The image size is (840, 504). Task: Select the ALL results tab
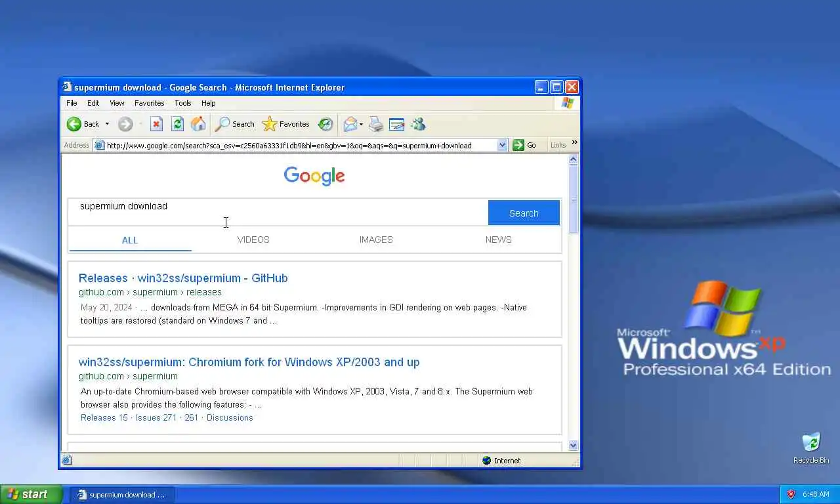[130, 240]
